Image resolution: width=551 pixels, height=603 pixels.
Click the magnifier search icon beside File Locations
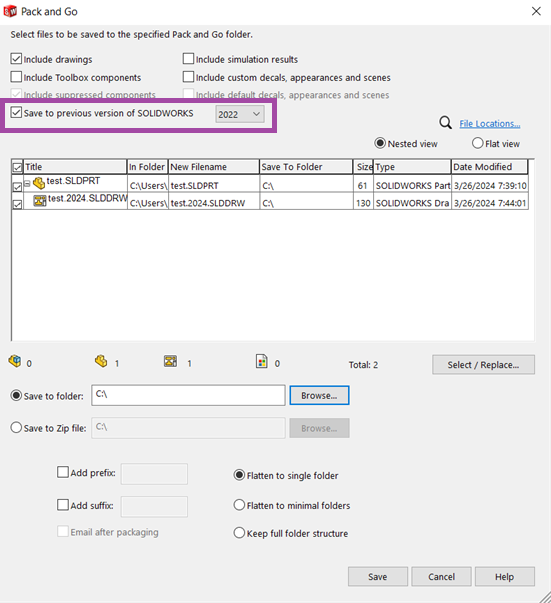(445, 123)
